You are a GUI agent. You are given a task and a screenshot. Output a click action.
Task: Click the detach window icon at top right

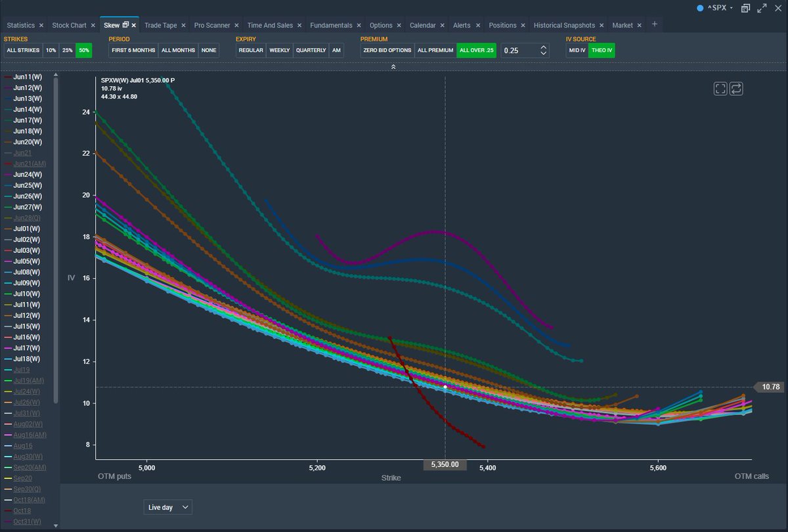[745, 8]
